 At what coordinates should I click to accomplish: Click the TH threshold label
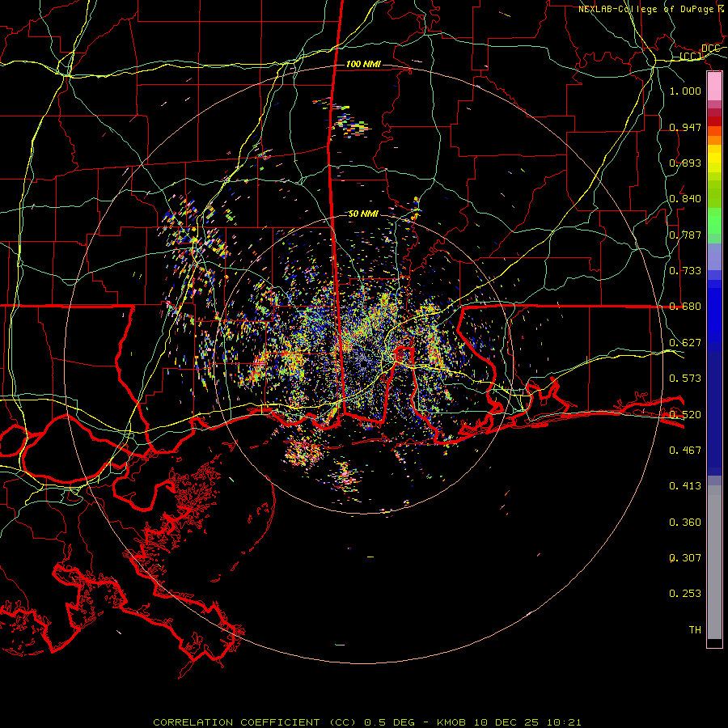pyautogui.click(x=695, y=630)
